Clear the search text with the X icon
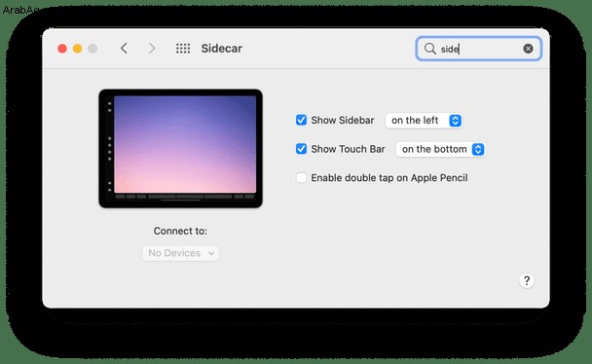This screenshot has width=592, height=364. tap(528, 49)
